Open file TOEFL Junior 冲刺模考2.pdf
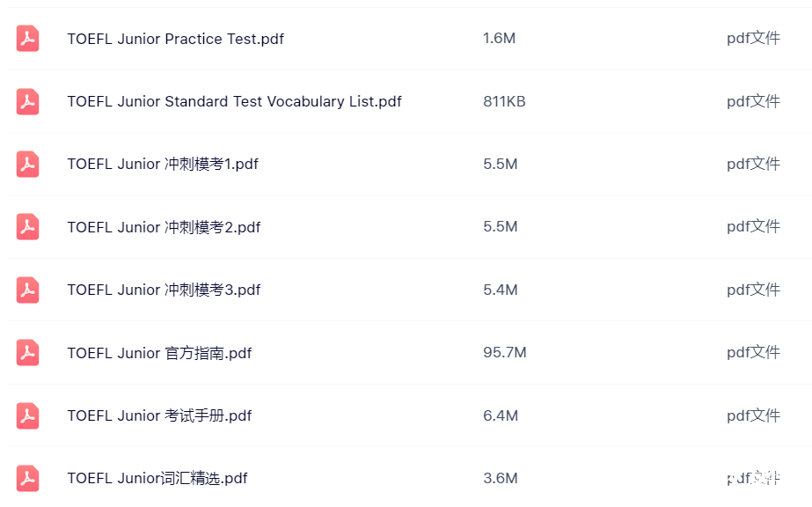 tap(164, 227)
